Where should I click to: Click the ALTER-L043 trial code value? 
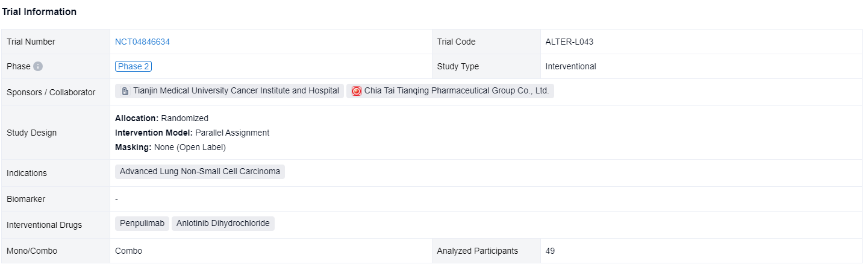point(569,42)
